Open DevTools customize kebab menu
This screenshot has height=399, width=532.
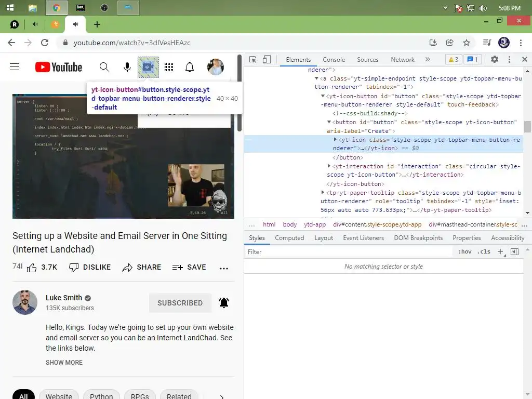pos(509,59)
